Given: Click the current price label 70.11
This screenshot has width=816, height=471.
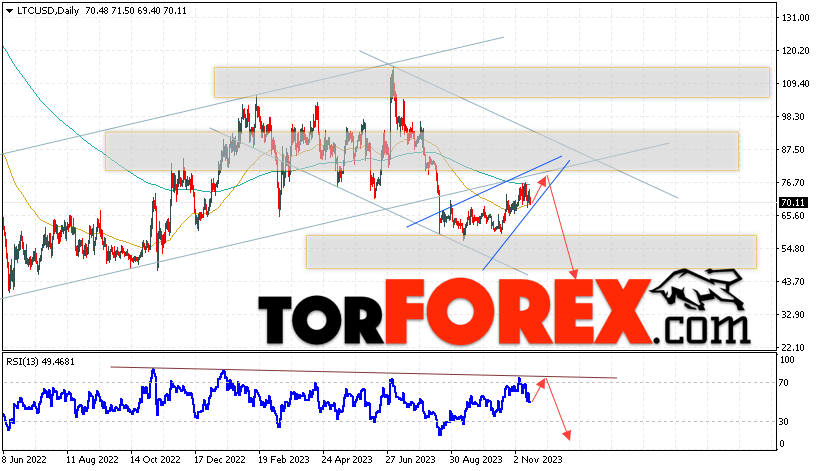Looking at the screenshot, I should (x=793, y=202).
